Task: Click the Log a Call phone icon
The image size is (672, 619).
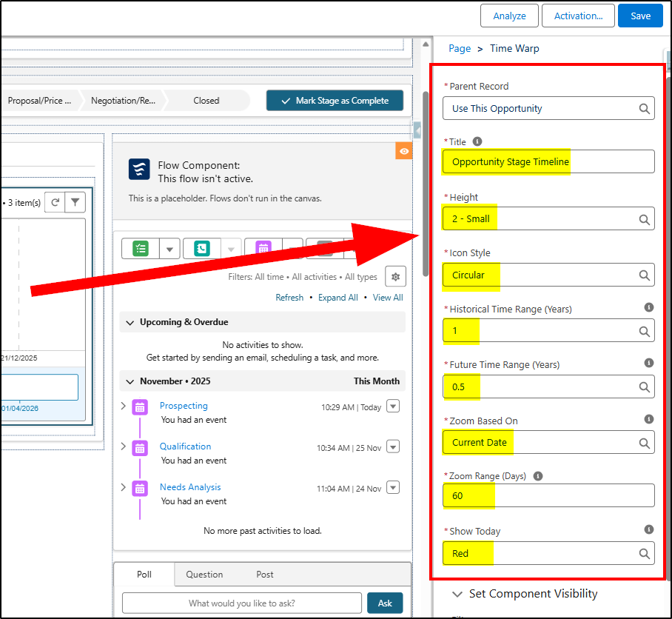Action: (201, 249)
